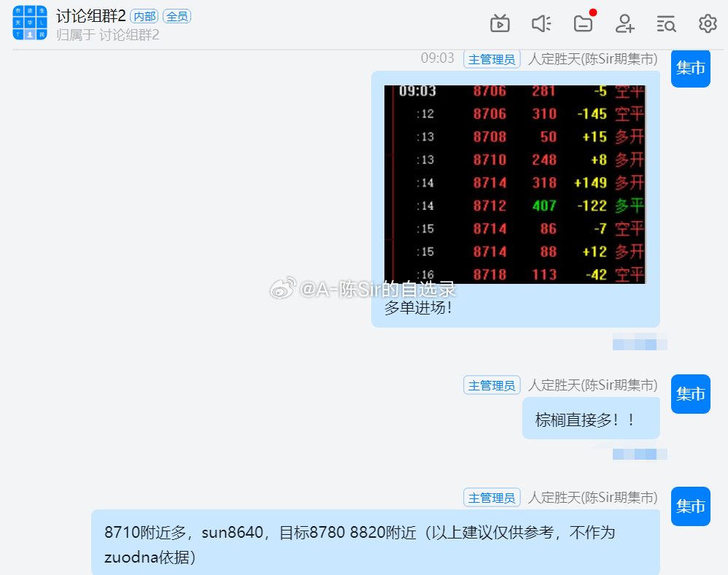The width and height of the screenshot is (728, 575).
Task: Open the trading data screenshot in the chat
Action: [x=516, y=184]
